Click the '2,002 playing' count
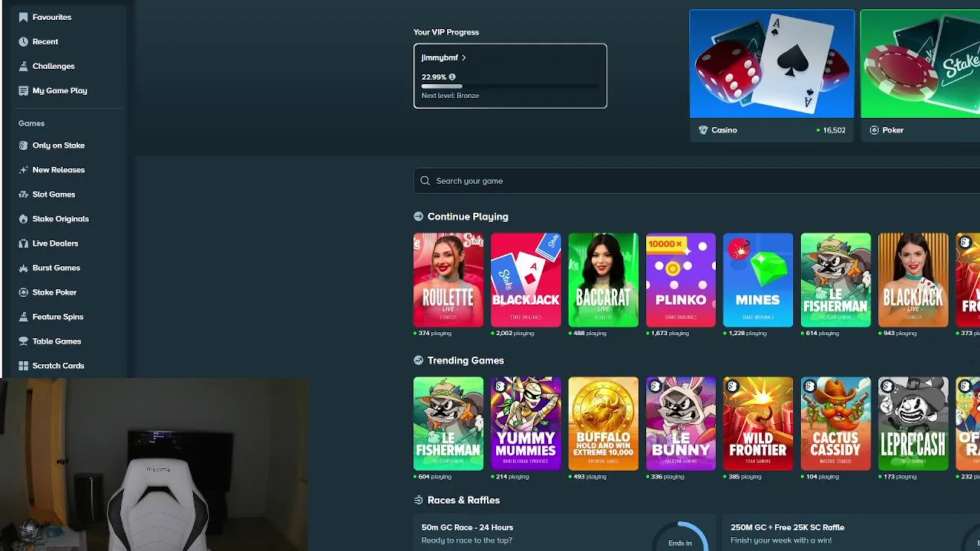This screenshot has height=551, width=980. pos(514,334)
